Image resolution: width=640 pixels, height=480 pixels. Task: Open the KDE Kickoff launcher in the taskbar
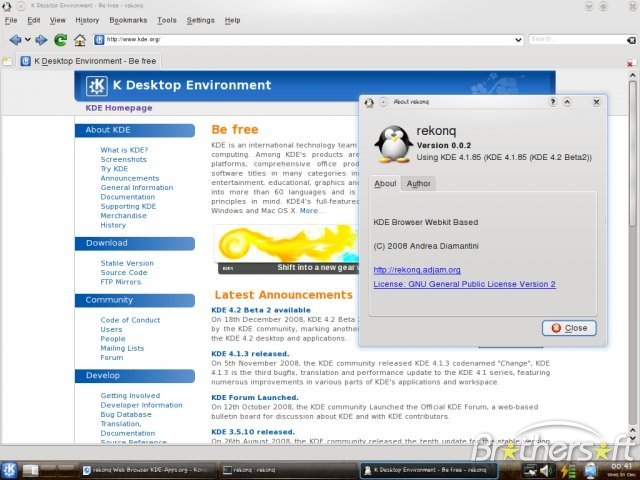(x=10, y=468)
